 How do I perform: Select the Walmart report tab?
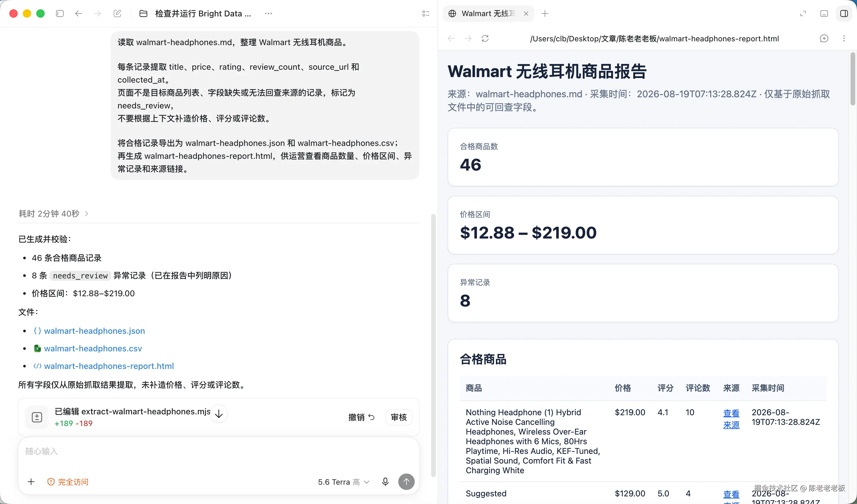(488, 13)
